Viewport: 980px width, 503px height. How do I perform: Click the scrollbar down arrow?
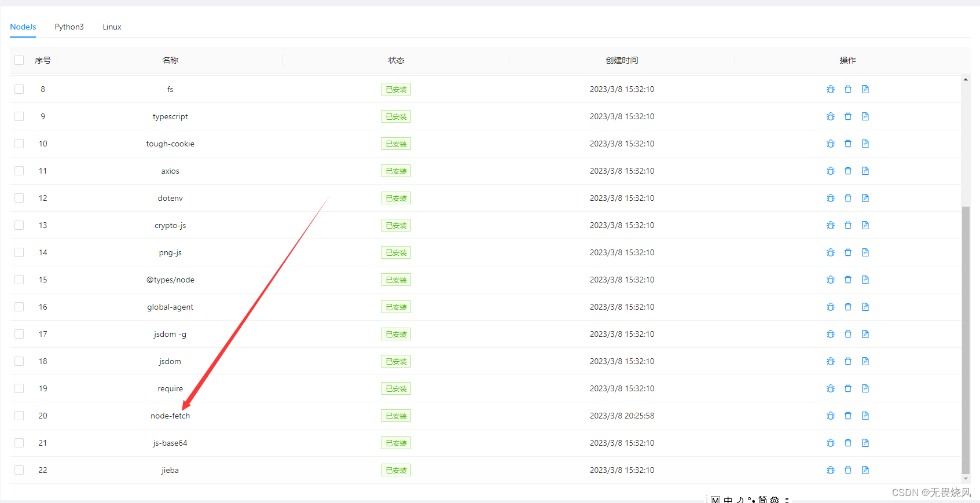point(966,479)
